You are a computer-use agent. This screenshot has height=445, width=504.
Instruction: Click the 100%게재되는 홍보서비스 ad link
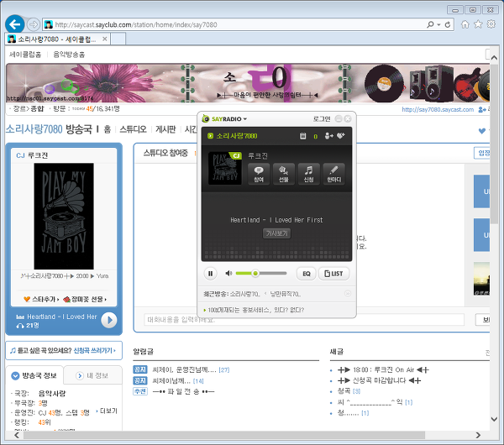click(255, 310)
